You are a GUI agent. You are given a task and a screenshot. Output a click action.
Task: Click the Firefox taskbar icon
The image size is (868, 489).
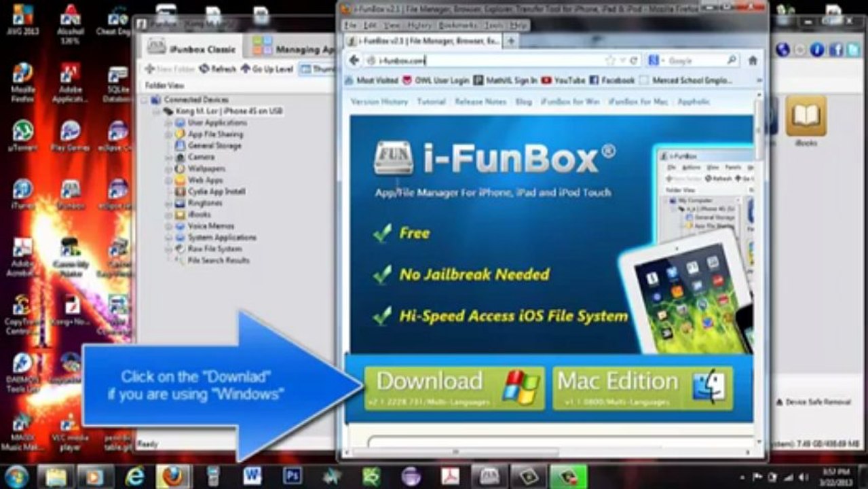[173, 477]
